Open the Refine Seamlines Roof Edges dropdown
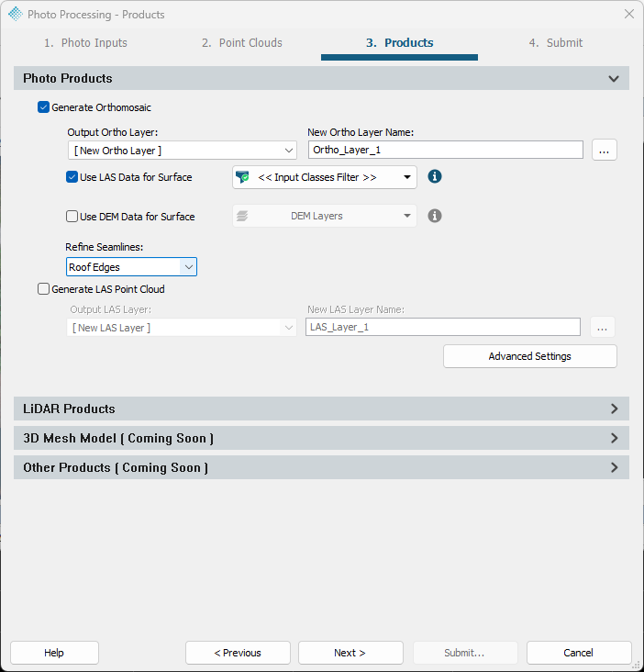644x672 pixels. point(131,266)
